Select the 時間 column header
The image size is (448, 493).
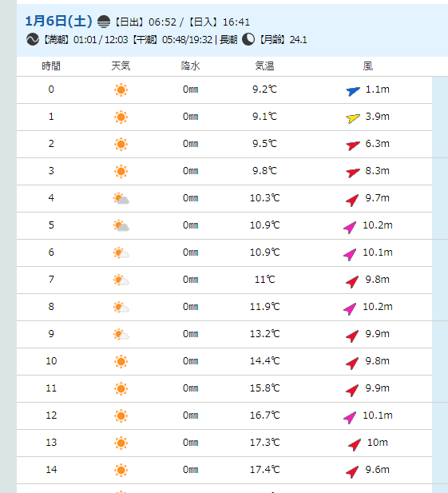[51, 66]
